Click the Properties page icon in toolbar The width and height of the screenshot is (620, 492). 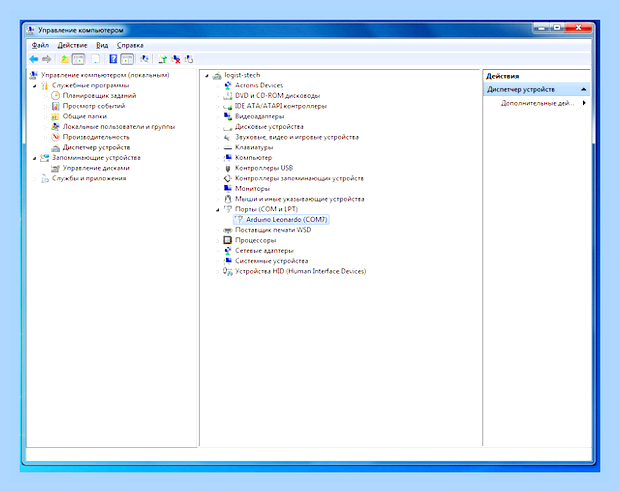coord(95,59)
